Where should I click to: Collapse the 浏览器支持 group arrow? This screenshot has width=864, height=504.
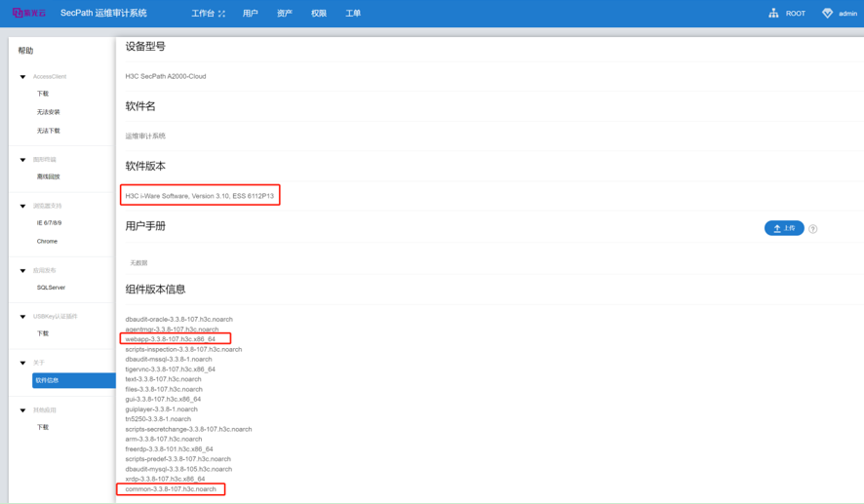[x=22, y=206]
